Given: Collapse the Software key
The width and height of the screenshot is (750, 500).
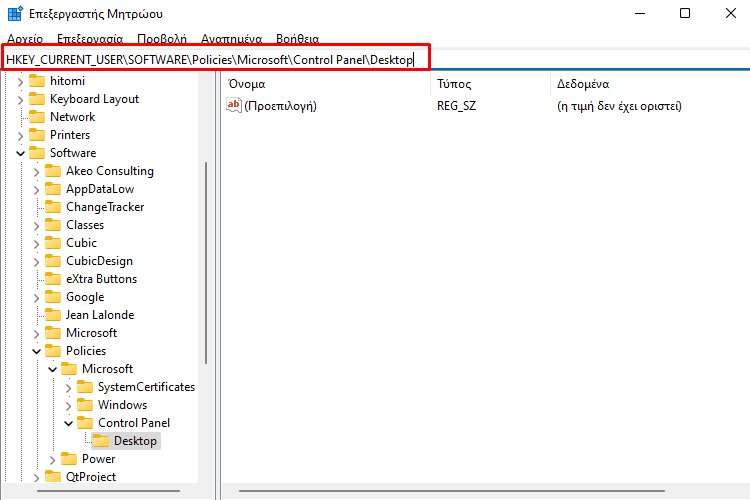Looking at the screenshot, I should (x=20, y=154).
